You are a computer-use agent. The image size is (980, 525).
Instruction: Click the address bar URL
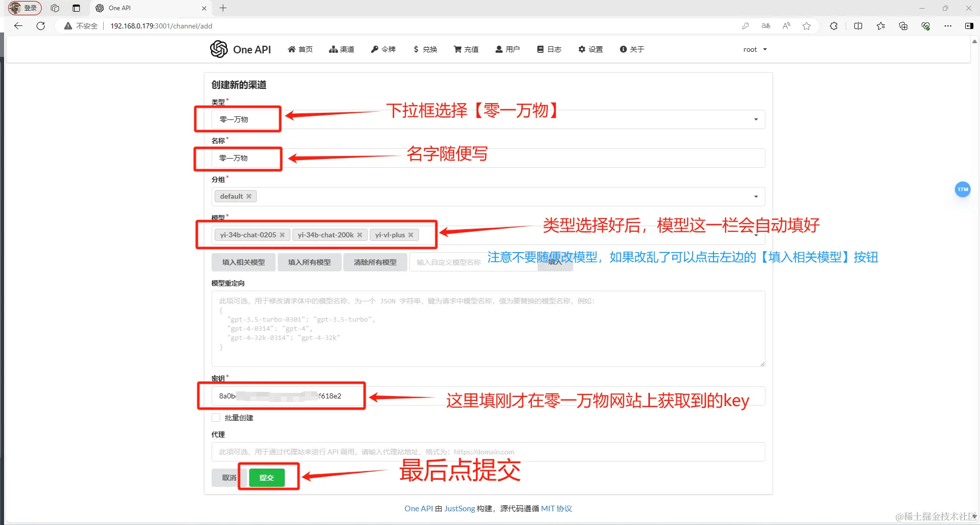pos(161,26)
